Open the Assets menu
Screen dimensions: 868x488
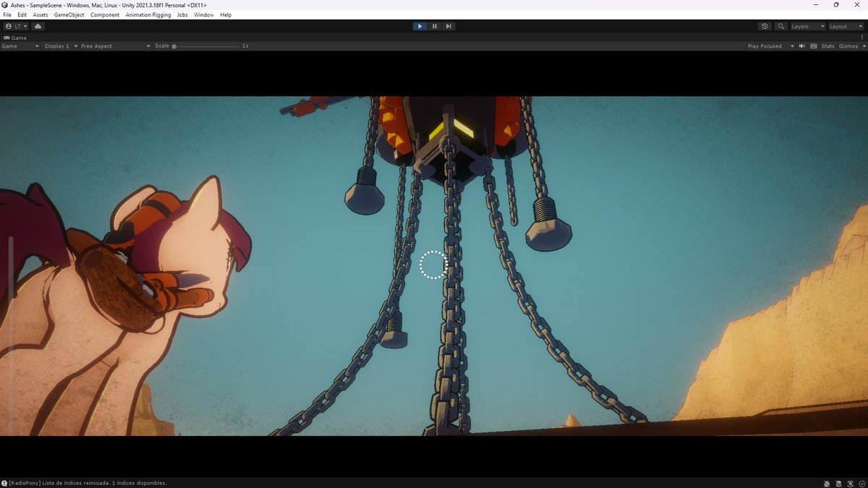[x=41, y=14]
